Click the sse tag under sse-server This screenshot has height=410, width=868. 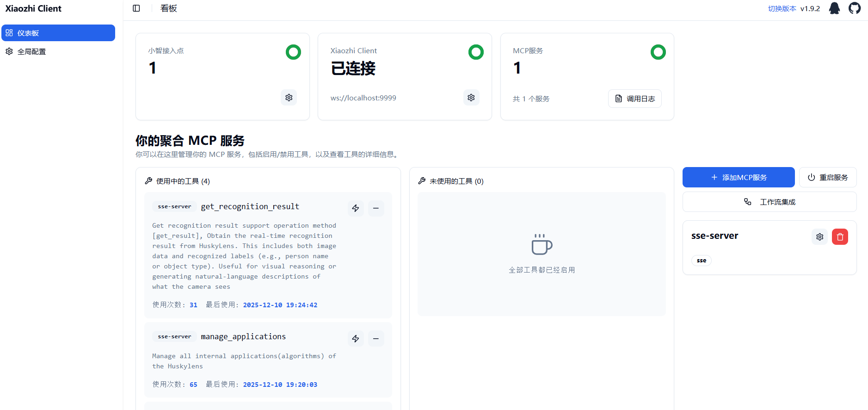[702, 261]
